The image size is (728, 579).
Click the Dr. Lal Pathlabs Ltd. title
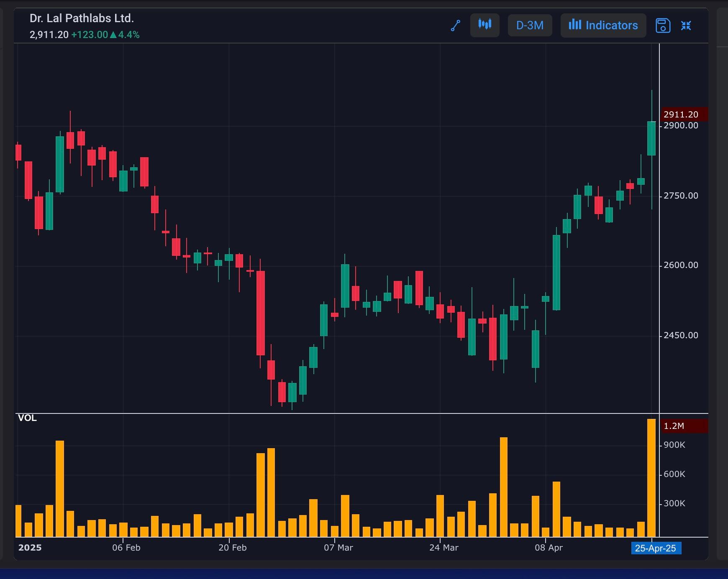coord(82,18)
